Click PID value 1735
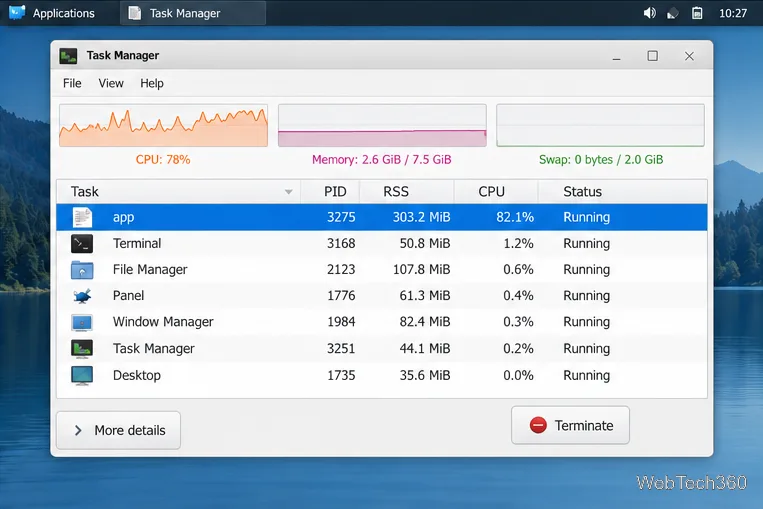 pos(341,375)
